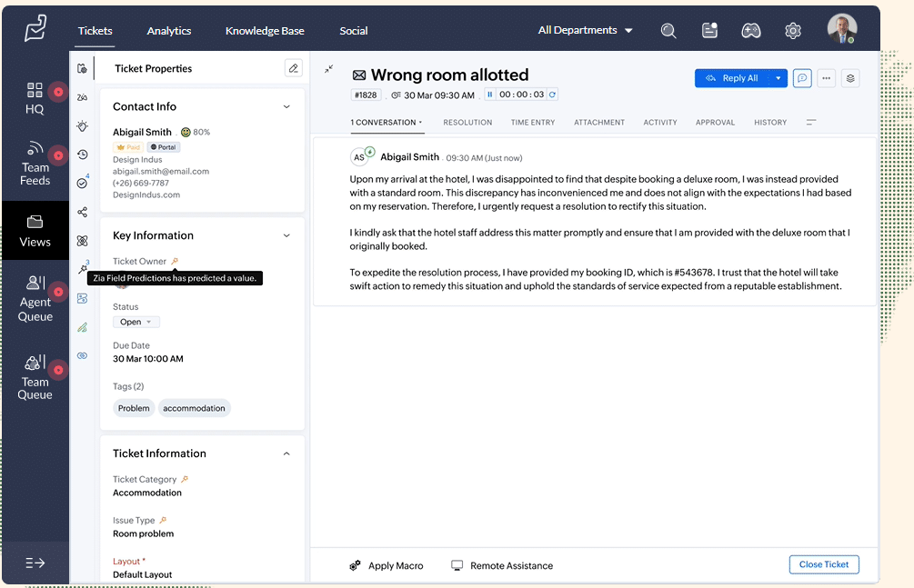Image resolution: width=914 pixels, height=588 pixels.
Task: Click the Due Date value 30 Mar 10:00 AM
Action: coord(148,359)
